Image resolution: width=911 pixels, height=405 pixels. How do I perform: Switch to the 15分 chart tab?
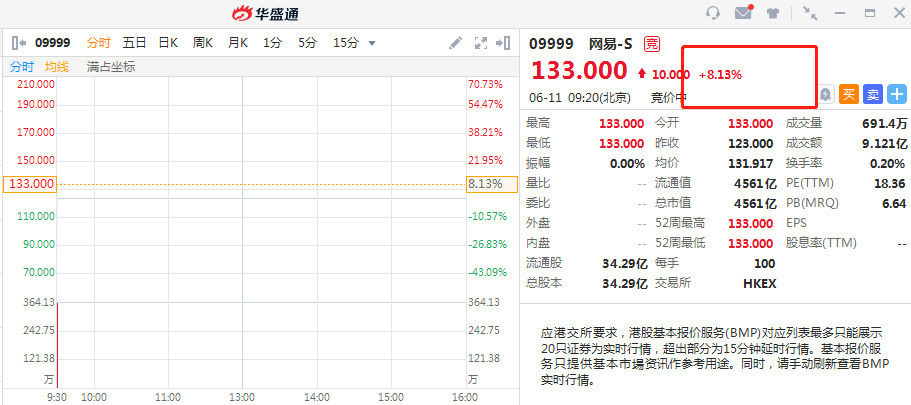tap(346, 42)
